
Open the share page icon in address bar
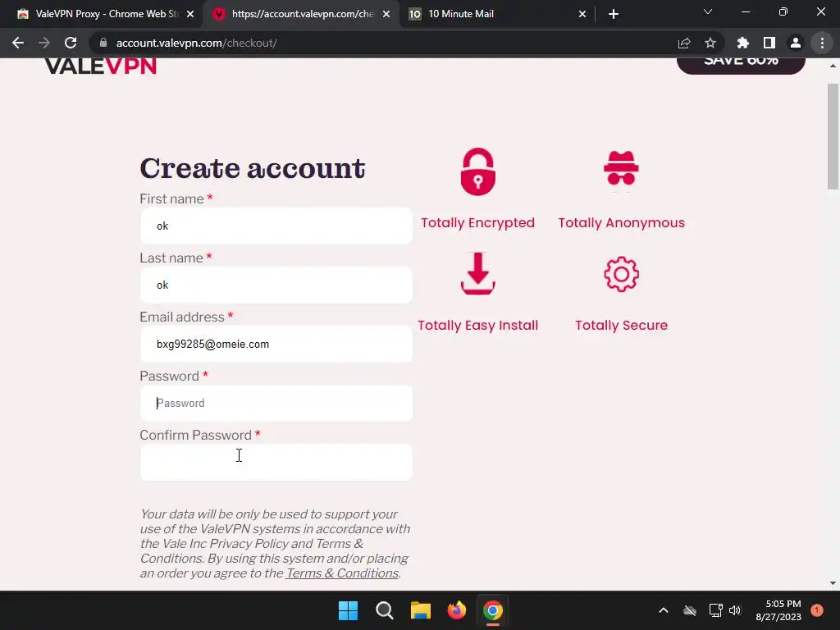pos(684,43)
